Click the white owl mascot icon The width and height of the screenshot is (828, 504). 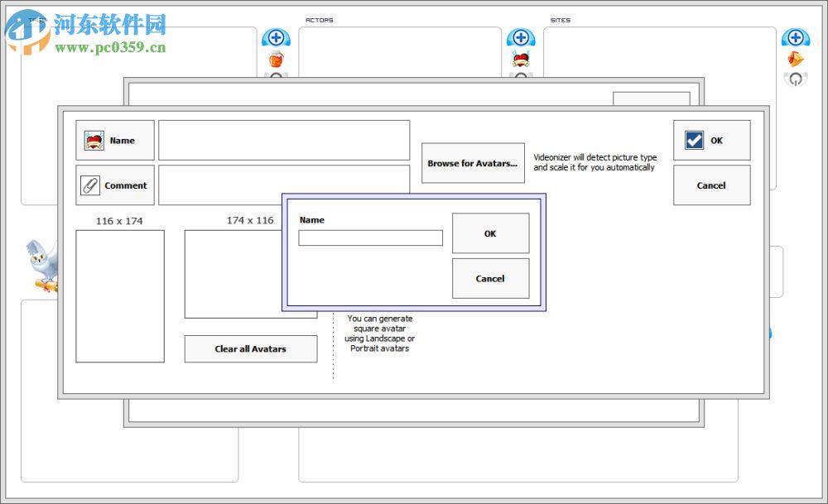tap(42, 266)
